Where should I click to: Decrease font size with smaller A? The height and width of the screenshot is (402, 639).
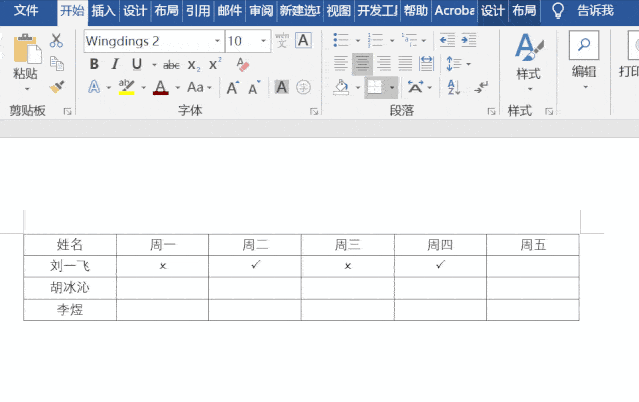coord(254,88)
